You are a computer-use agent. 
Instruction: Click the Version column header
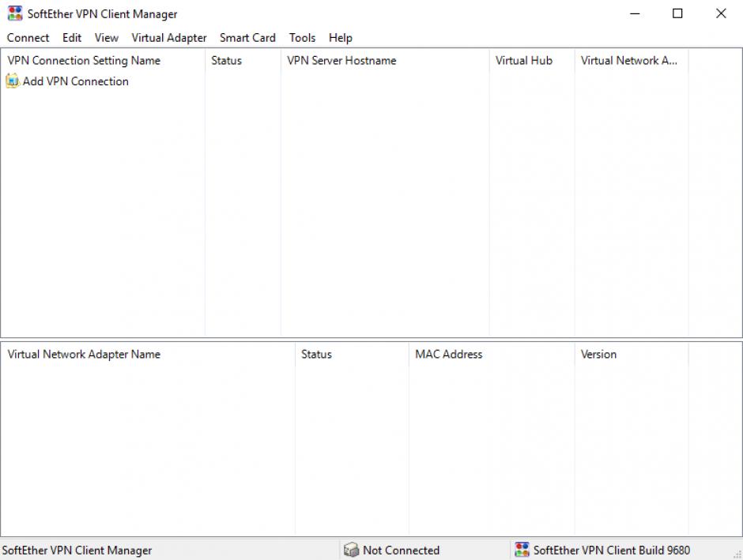pos(598,355)
